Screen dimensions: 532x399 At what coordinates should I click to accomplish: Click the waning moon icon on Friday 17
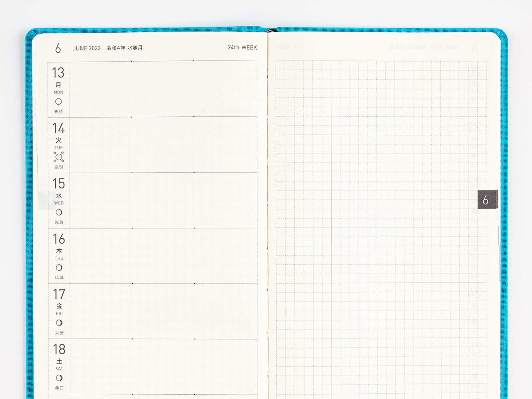(x=59, y=323)
